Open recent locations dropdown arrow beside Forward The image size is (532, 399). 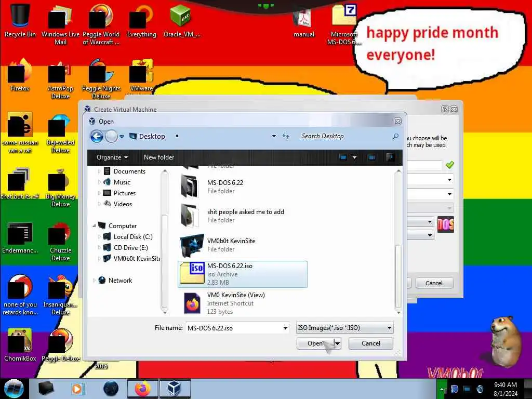coord(122,137)
